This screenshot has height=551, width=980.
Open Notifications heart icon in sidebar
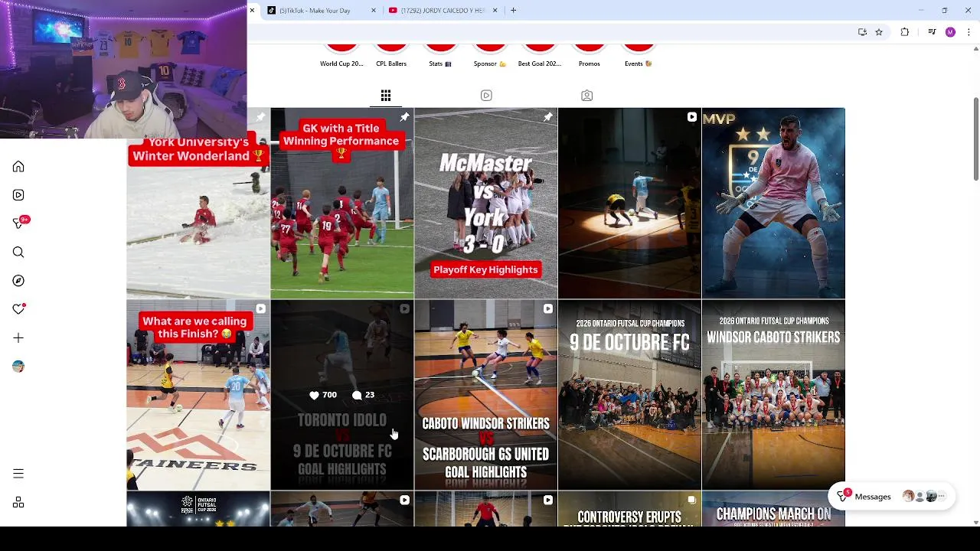point(18,309)
